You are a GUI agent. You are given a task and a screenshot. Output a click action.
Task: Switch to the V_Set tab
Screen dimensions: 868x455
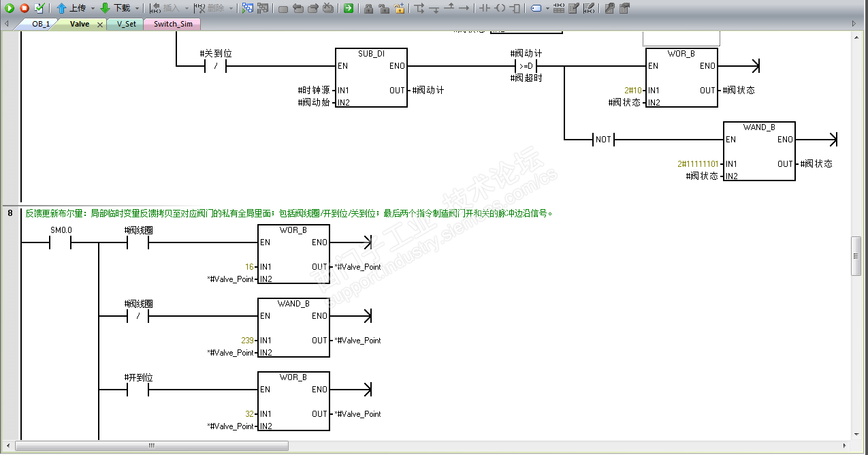pyautogui.click(x=126, y=24)
